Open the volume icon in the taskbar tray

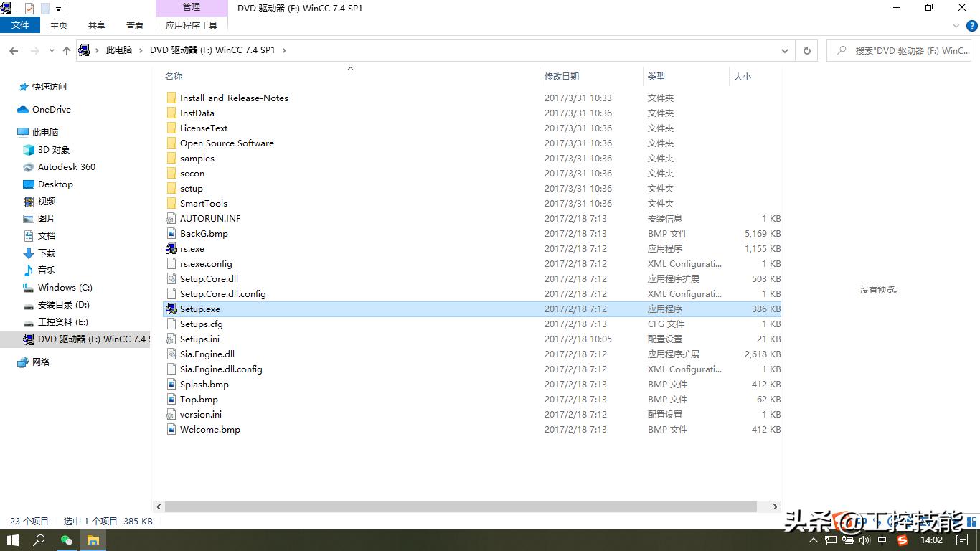(x=864, y=540)
